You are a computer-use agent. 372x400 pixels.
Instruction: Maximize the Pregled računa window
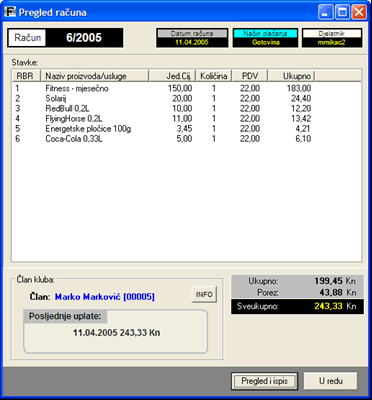tap(342, 13)
